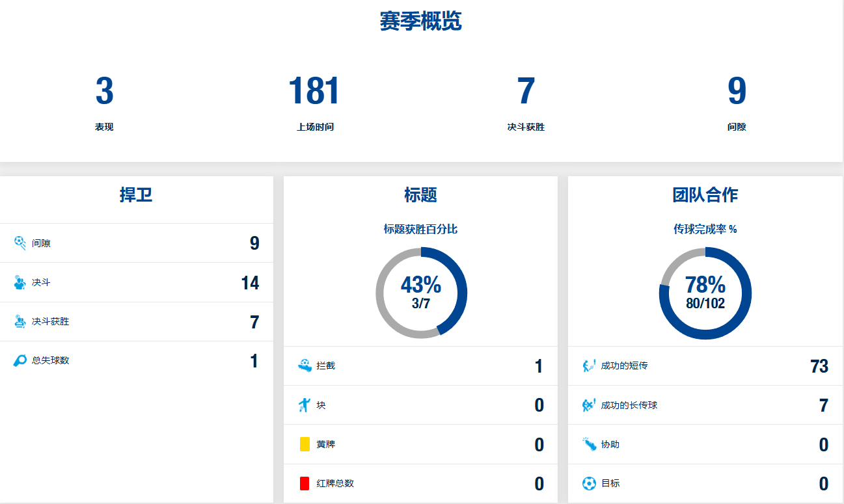Viewport: 844px width, 504px height.
Task: Click the 捍卫 panel heading
Action: pyautogui.click(x=136, y=194)
